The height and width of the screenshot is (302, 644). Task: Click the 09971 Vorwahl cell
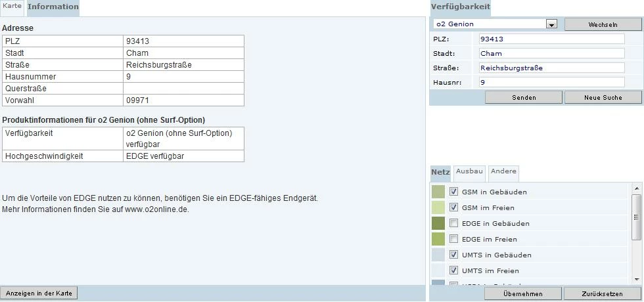click(183, 100)
